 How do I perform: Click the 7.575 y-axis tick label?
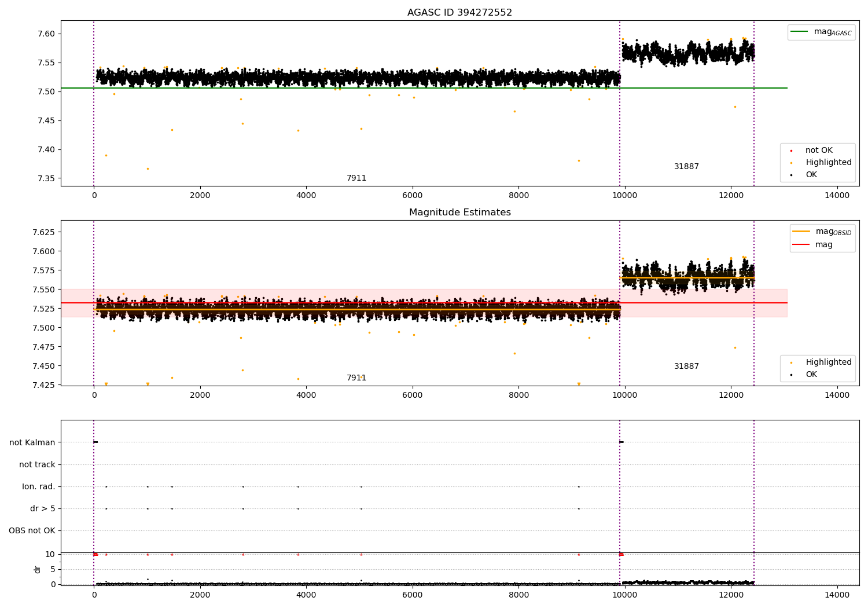click(45, 270)
